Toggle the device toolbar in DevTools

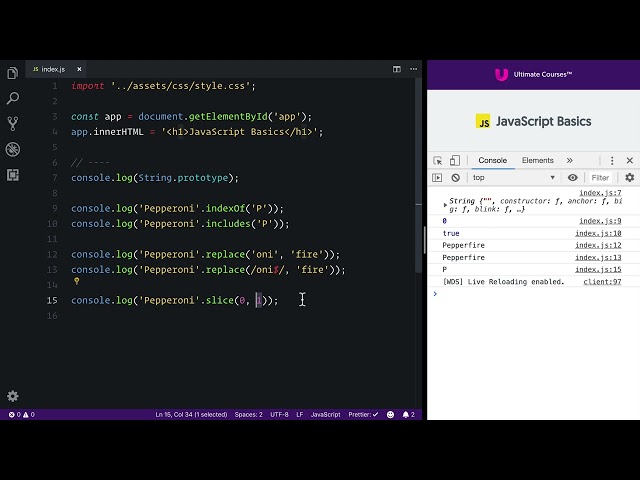point(455,160)
